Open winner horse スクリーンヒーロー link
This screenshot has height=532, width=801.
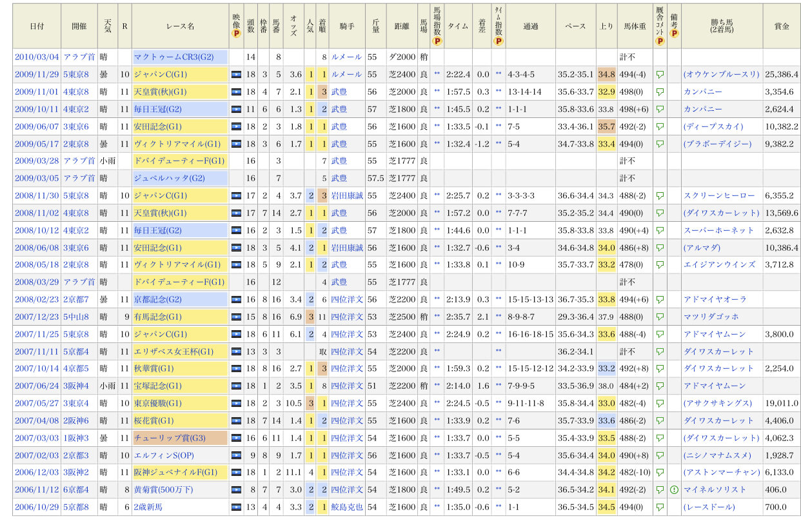719,195
